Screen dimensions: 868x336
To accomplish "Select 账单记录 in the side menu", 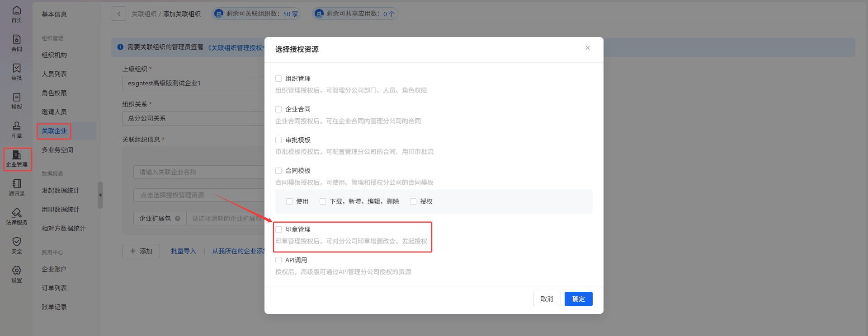I will pyautogui.click(x=54, y=307).
